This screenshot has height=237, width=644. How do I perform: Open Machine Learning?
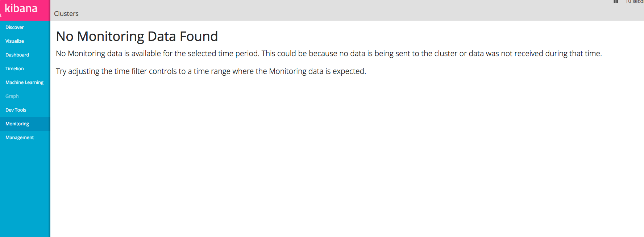coord(25,83)
